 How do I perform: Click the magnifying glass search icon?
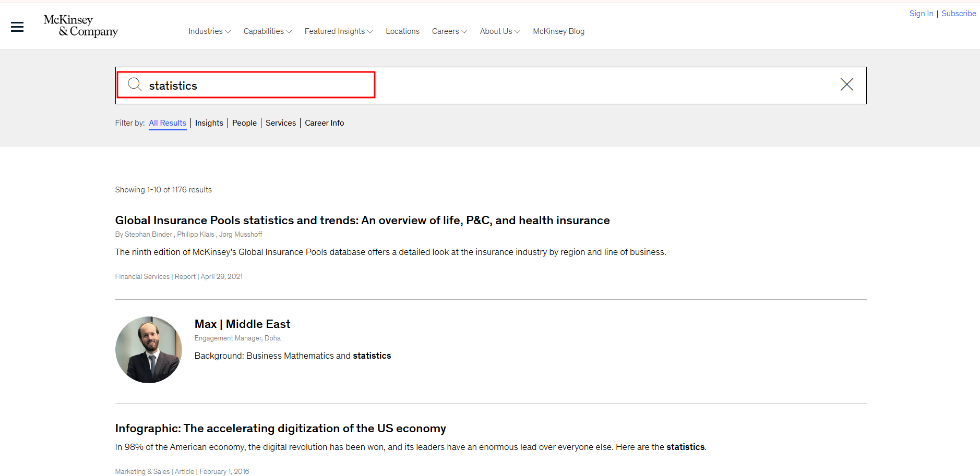135,84
